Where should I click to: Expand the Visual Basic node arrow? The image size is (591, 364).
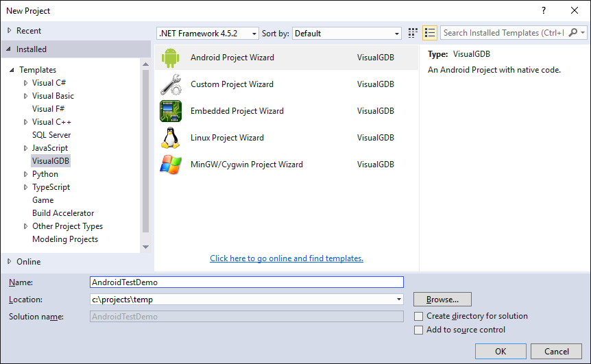(x=25, y=96)
